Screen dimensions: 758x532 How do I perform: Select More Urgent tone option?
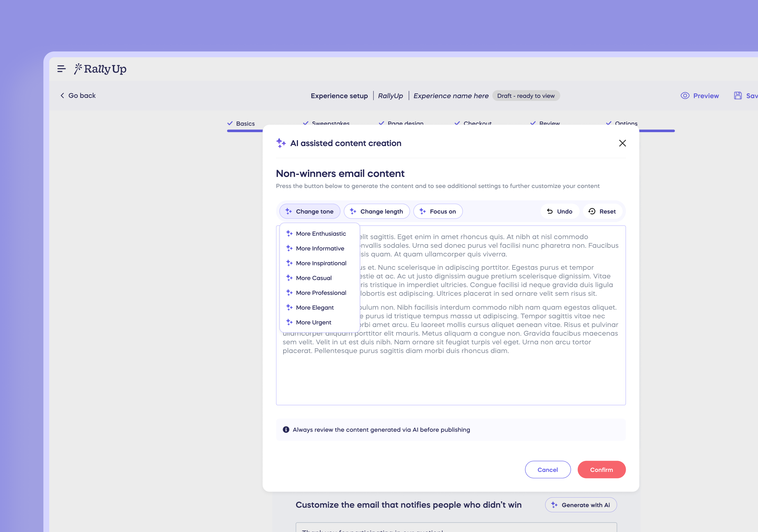319,322
